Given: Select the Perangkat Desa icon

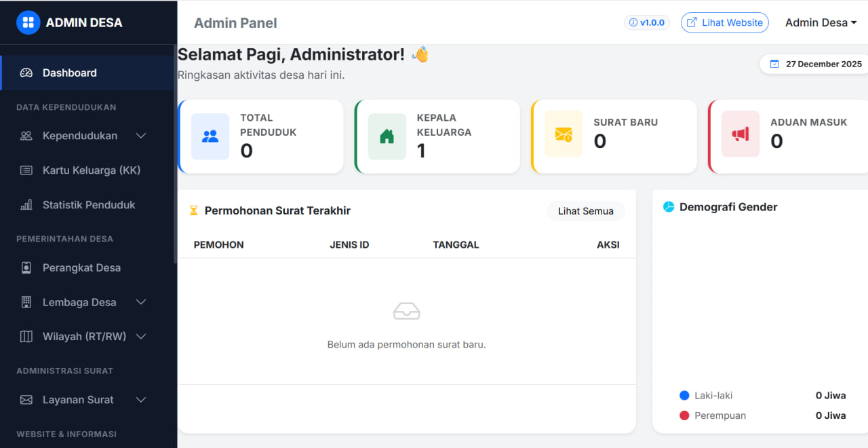Looking at the screenshot, I should [26, 267].
